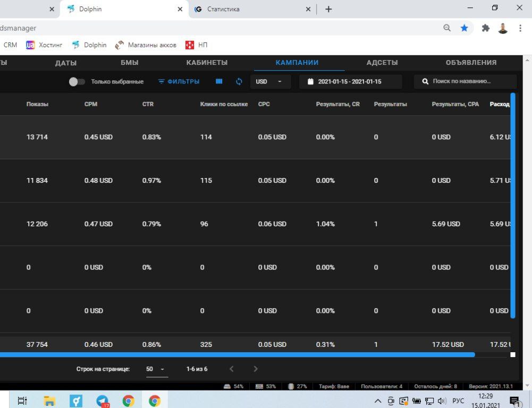Click the filter icon next to ФИЛЬТРЫ

tap(161, 81)
